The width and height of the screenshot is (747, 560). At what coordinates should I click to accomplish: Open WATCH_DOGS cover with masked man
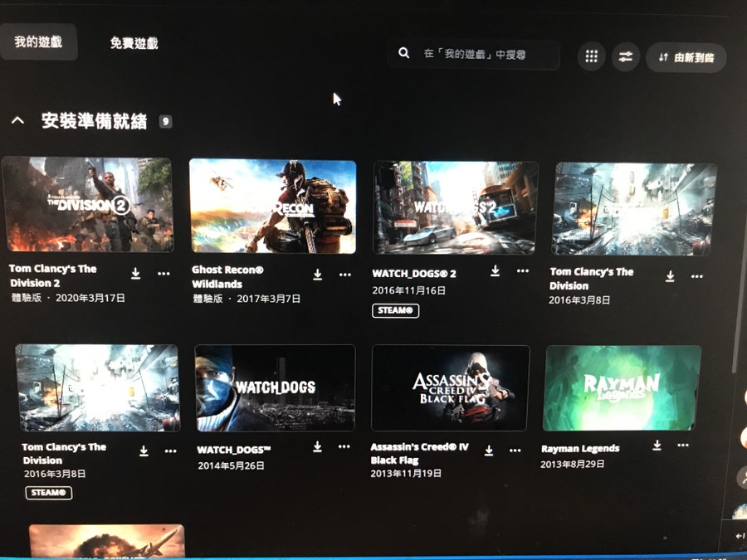(276, 387)
